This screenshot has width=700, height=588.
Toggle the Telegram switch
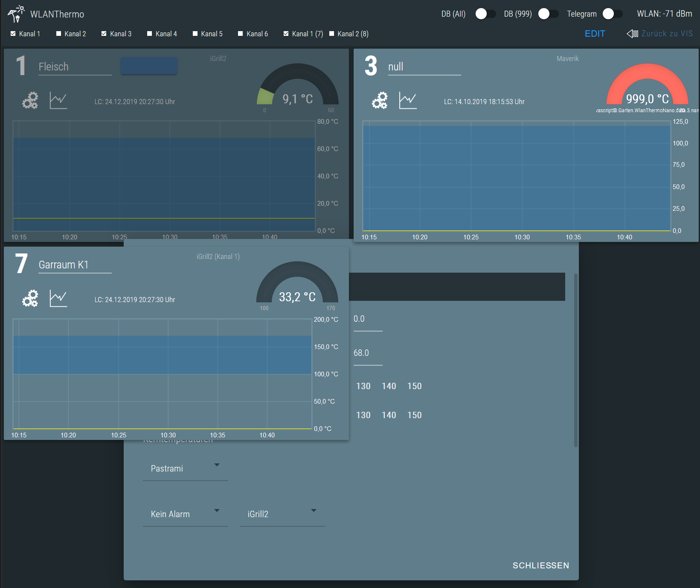point(613,14)
